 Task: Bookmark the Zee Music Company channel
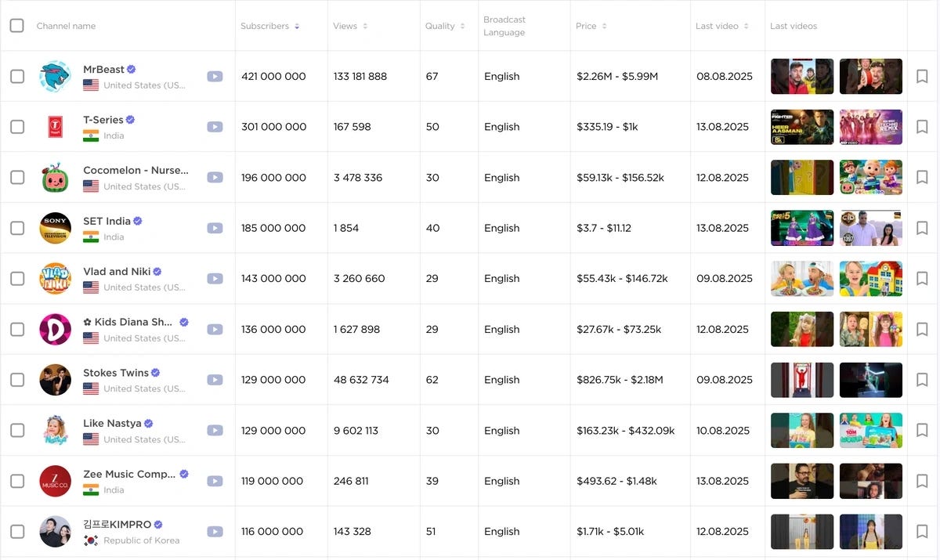pos(922,481)
